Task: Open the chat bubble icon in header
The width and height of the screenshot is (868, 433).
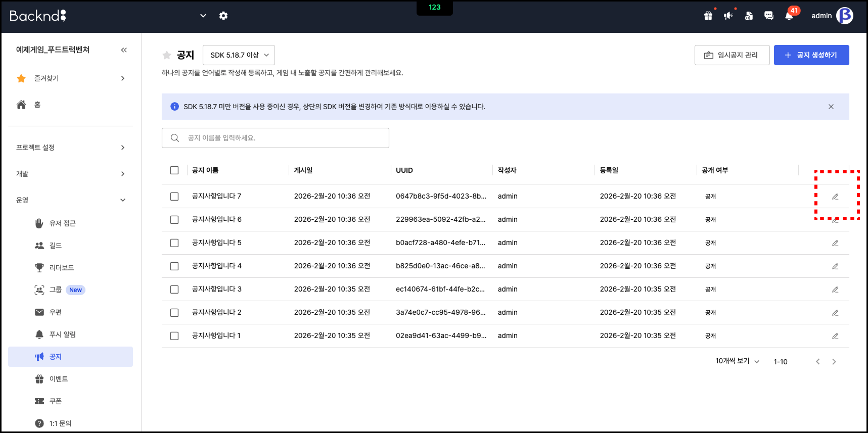Action: point(768,16)
